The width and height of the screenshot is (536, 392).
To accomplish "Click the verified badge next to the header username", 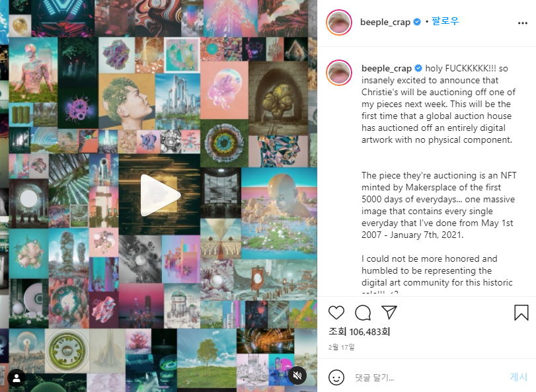I will (417, 22).
